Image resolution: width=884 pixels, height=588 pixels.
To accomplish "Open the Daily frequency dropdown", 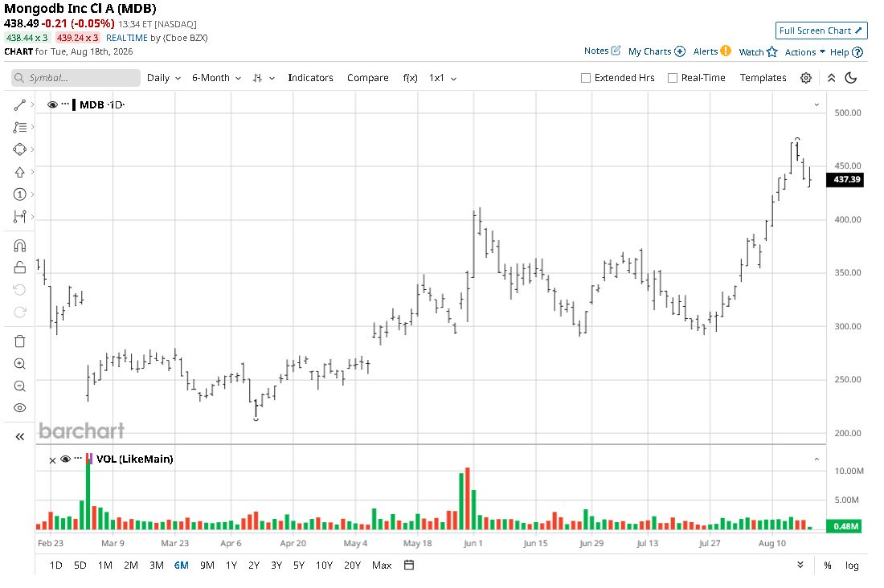I will coord(164,78).
